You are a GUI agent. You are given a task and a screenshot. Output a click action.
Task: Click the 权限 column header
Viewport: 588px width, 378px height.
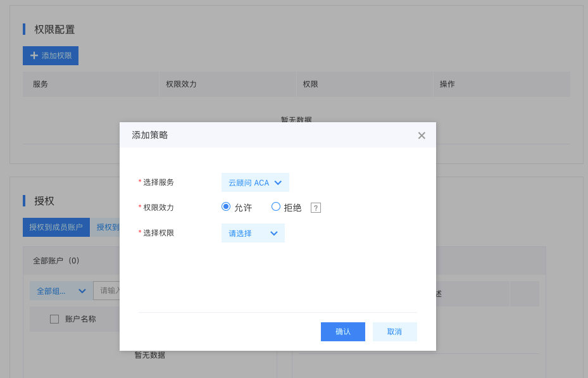tap(310, 84)
